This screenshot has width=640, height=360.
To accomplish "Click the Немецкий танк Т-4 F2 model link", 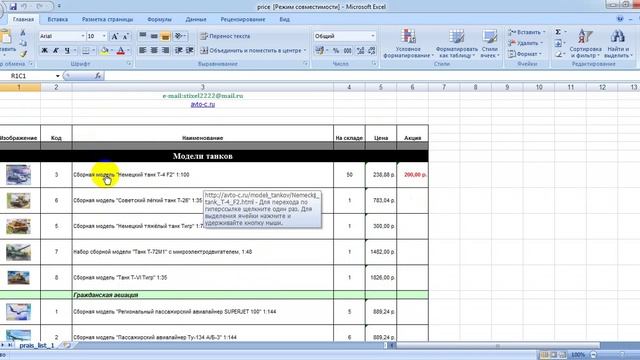I will tap(131, 175).
